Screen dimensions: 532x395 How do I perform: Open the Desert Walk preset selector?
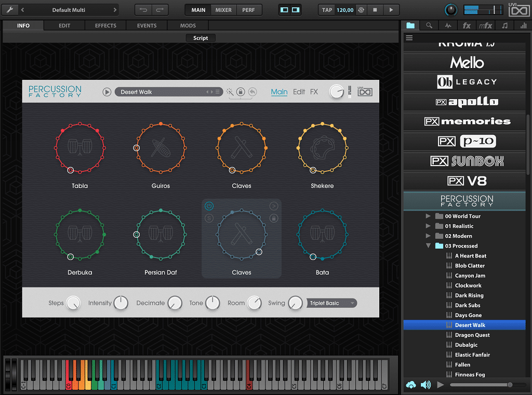coord(169,92)
